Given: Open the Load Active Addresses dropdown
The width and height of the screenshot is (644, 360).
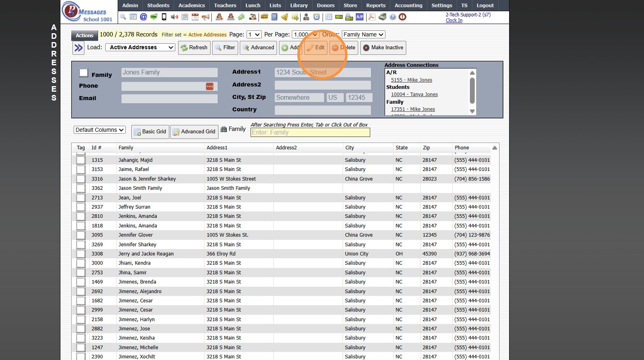Looking at the screenshot, I should (x=140, y=47).
